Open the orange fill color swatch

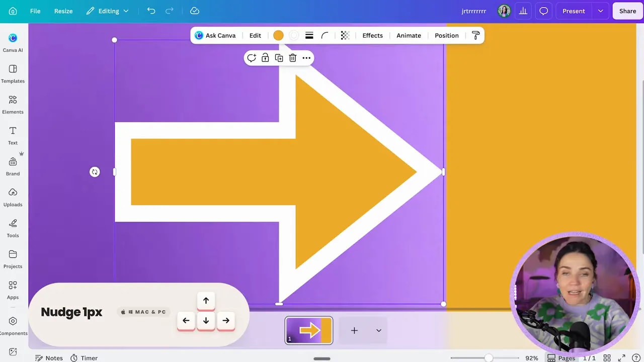(x=278, y=35)
